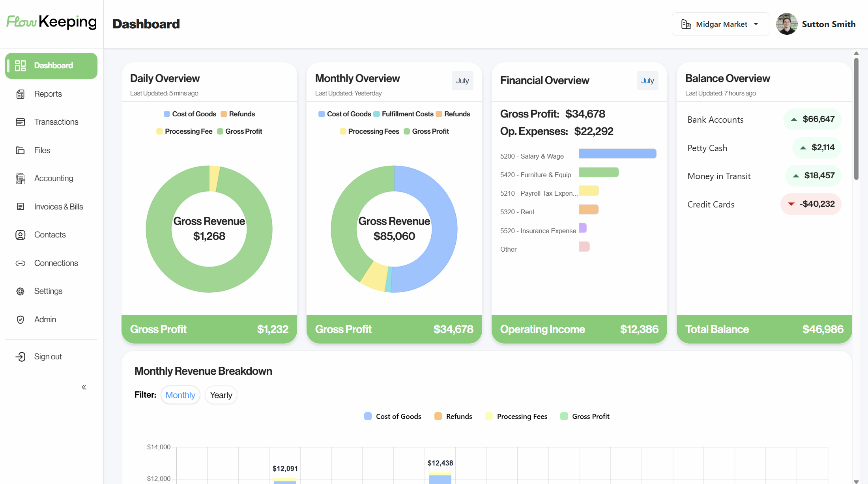The width and height of the screenshot is (868, 484).
Task: Click the yellow Payroll Tax Expense bar
Action: coord(589,191)
